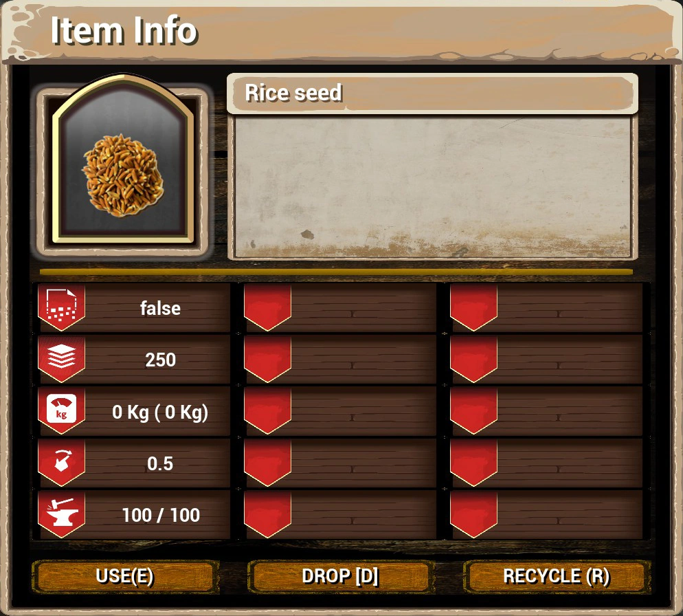Click the stack layers icon beside 250

coord(61,356)
